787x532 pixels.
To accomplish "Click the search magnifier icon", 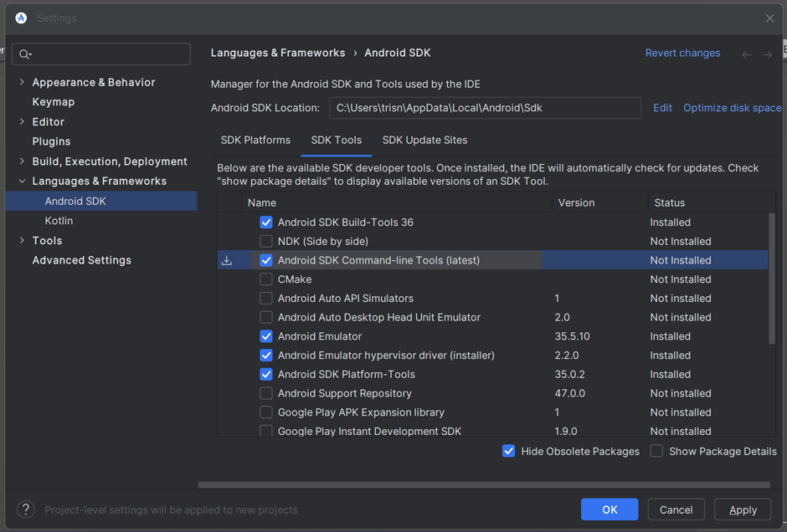I will click(24, 54).
